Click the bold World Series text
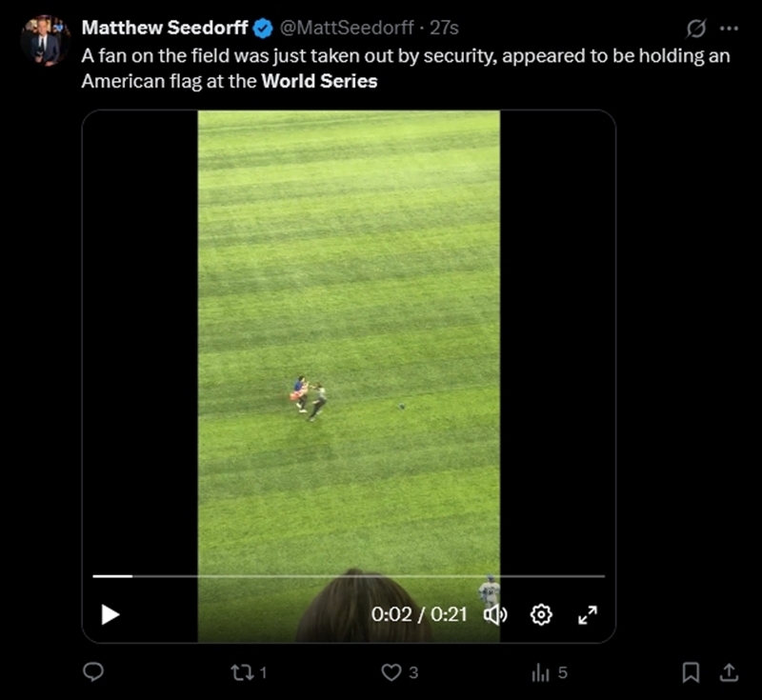 [x=319, y=81]
